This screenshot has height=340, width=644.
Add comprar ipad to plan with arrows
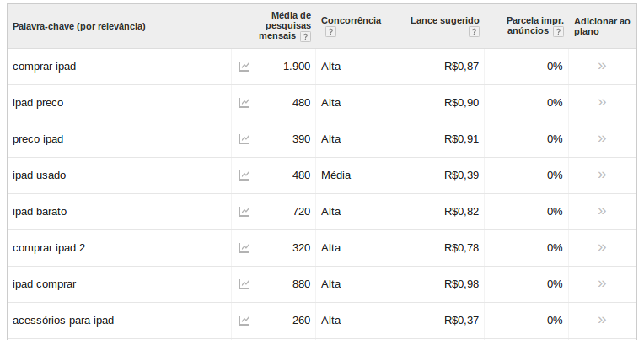pos(602,66)
